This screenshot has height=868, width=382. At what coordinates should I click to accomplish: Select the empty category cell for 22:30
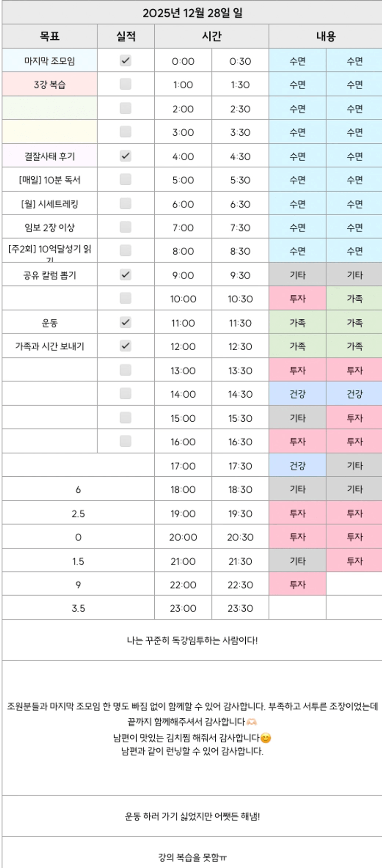coord(354,584)
